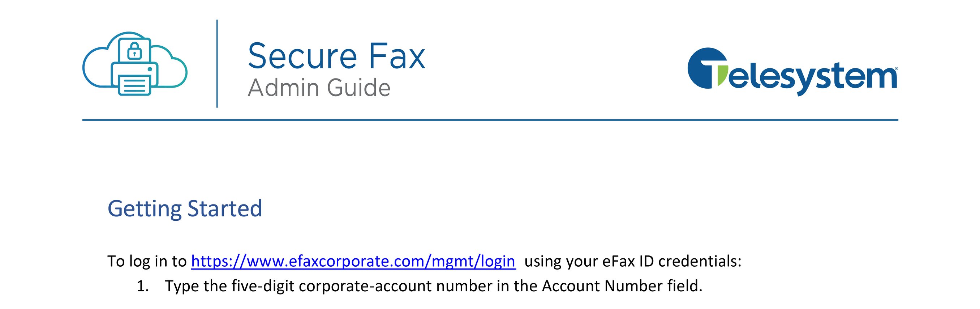Click the cloud fax printer icon

click(135, 64)
